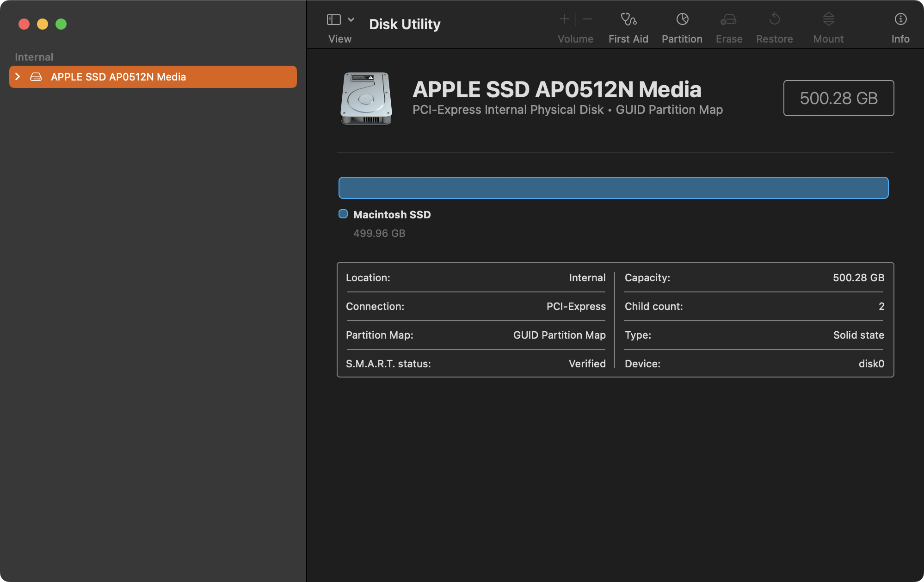
Task: Click the Macintosh SSD volume label
Action: pos(392,215)
